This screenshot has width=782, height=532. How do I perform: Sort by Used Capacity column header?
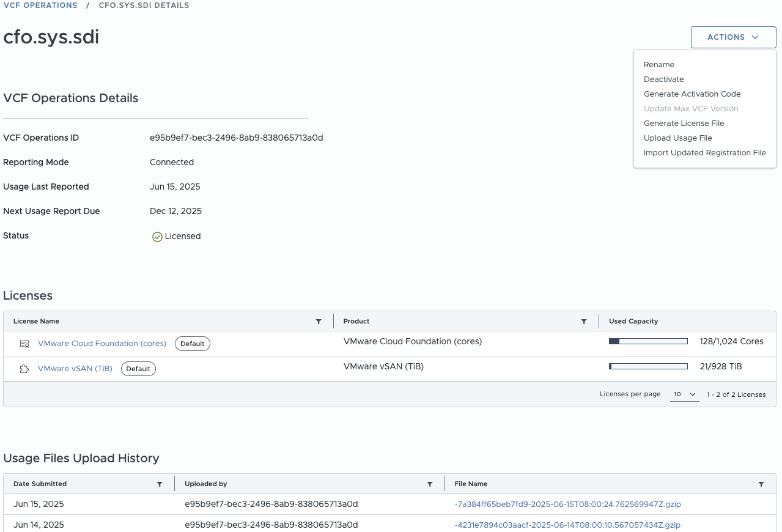tap(633, 321)
